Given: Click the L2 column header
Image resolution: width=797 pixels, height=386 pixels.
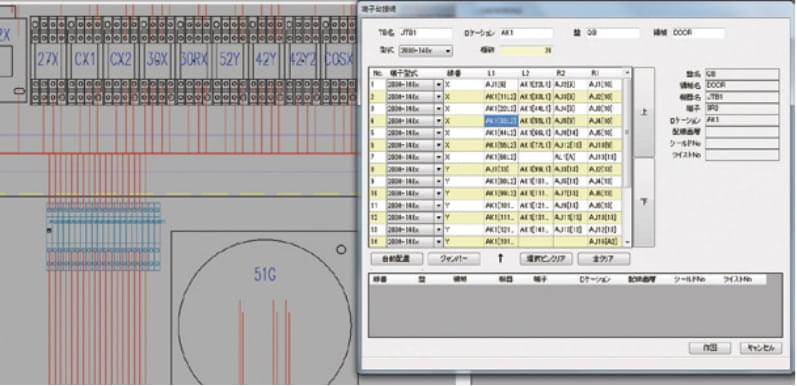Looking at the screenshot, I should point(535,73).
